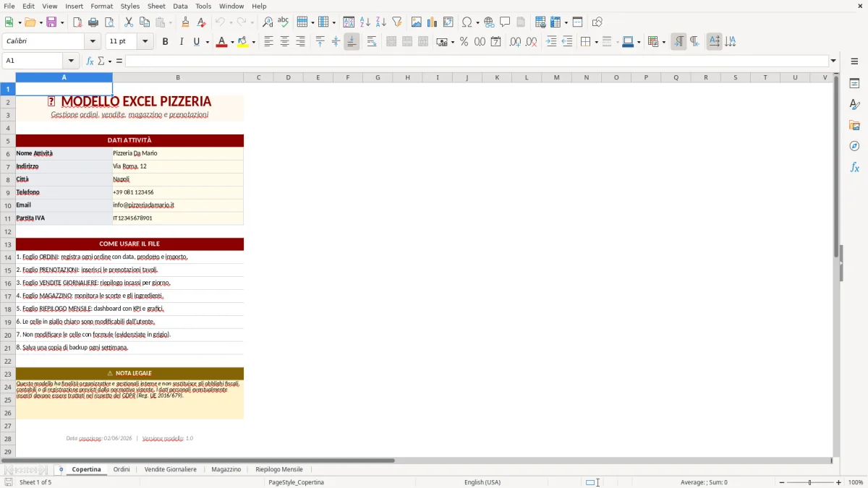Insert a comment
This screenshot has height=488, width=868.
pyautogui.click(x=505, y=22)
